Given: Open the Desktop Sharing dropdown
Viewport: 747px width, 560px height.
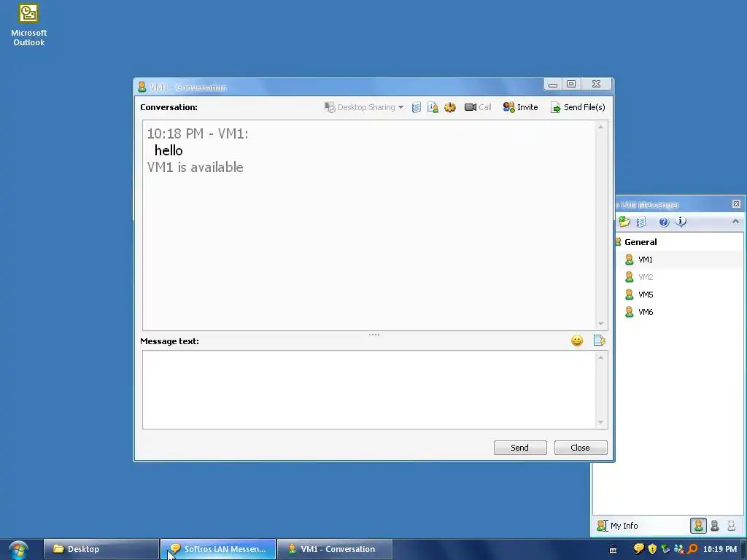Looking at the screenshot, I should [x=364, y=108].
